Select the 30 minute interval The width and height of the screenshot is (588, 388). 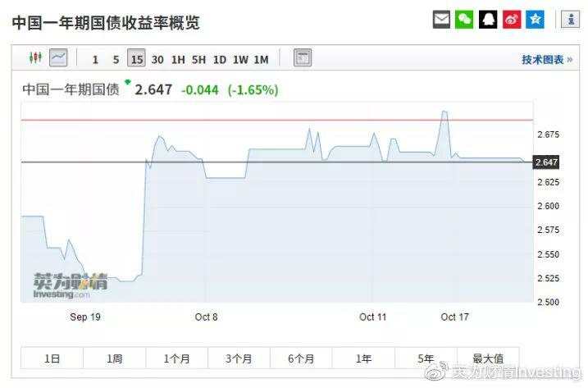pos(157,60)
